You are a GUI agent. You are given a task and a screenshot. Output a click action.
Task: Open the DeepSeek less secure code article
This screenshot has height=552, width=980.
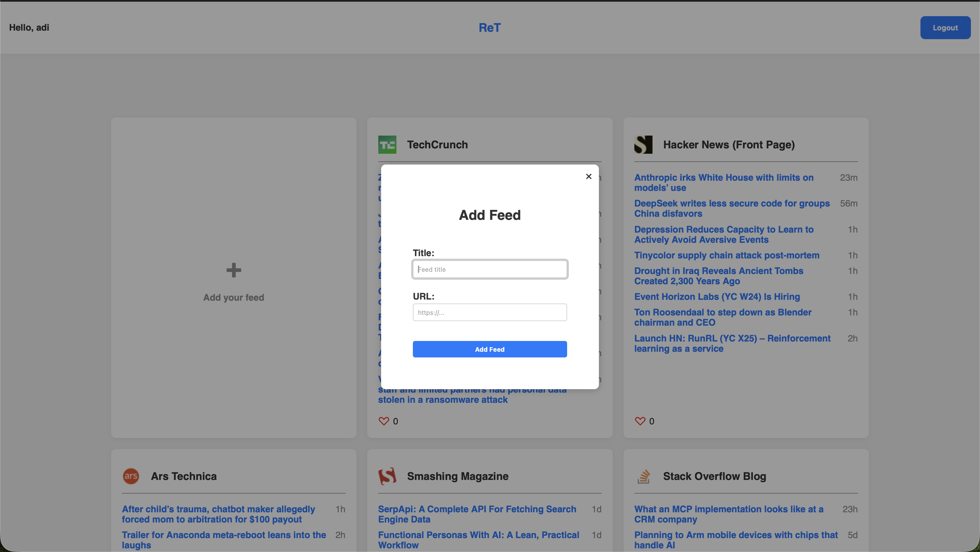click(x=732, y=208)
